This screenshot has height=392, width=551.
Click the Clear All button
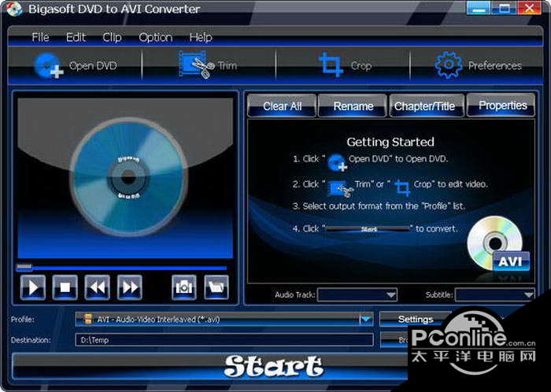click(282, 105)
